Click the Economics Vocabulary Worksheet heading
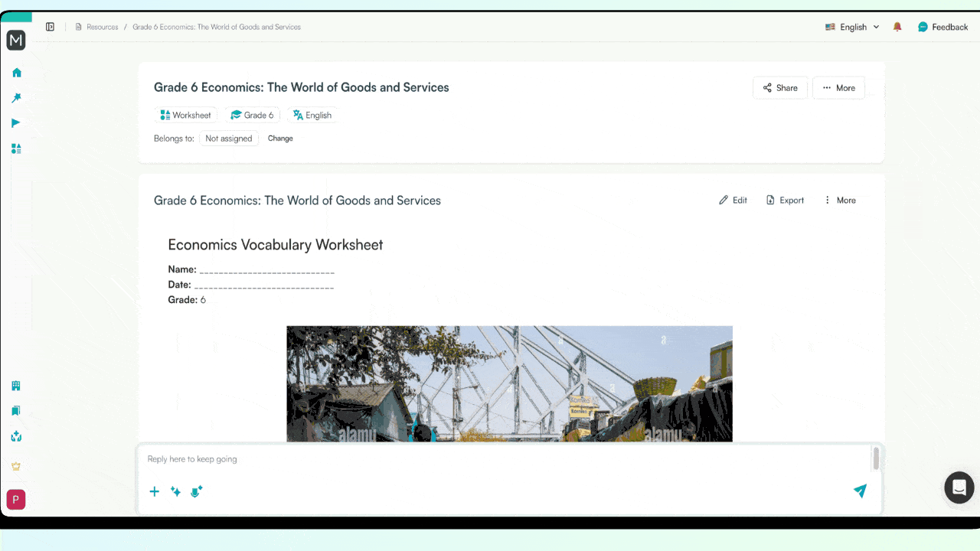Screen dimensions: 980x551 (x=276, y=245)
